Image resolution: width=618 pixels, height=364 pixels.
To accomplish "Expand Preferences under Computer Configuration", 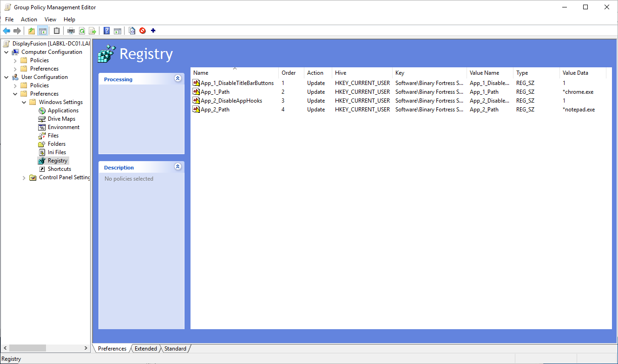I will tap(15, 69).
